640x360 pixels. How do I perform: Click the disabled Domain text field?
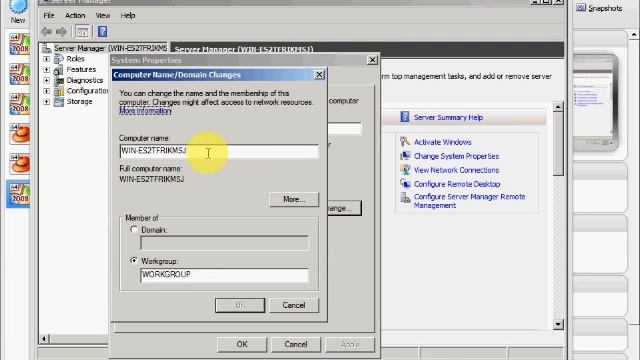tap(224, 243)
